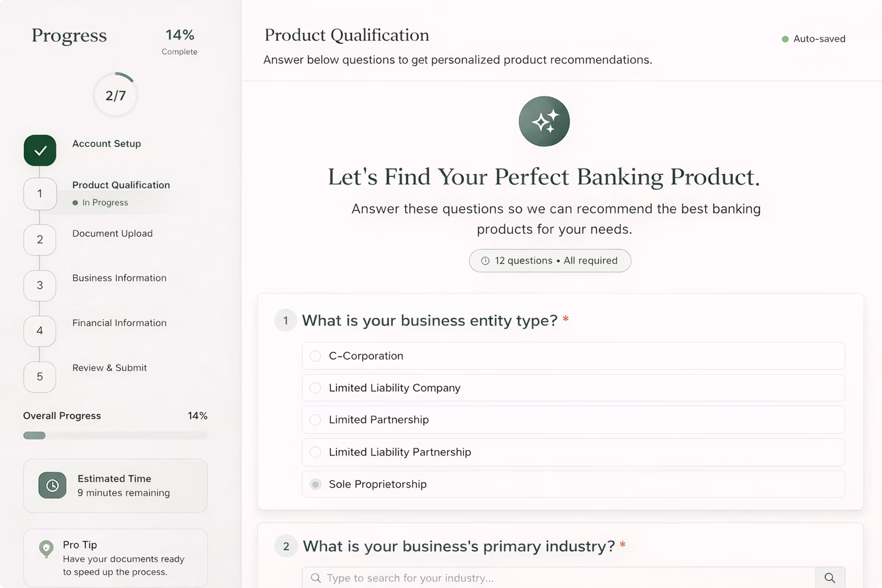Click the info icon in the 12 questions badge
Viewport: 882px width, 588px height.
tap(485, 261)
